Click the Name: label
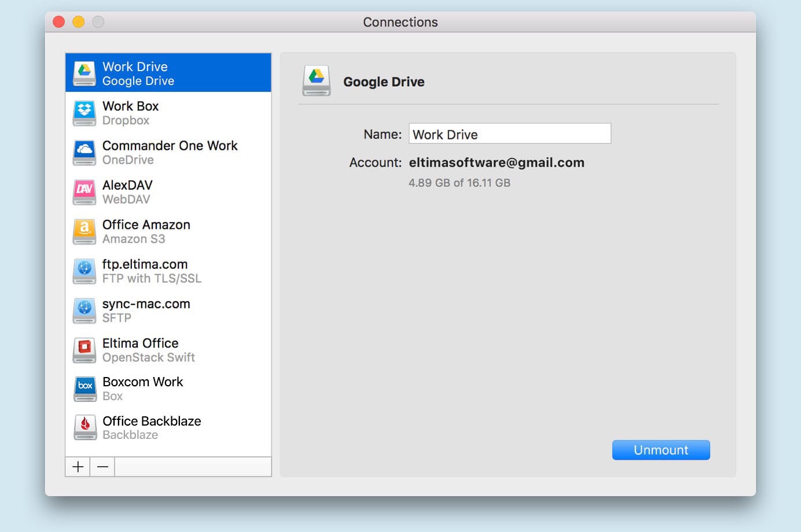801x532 pixels. 382,134
